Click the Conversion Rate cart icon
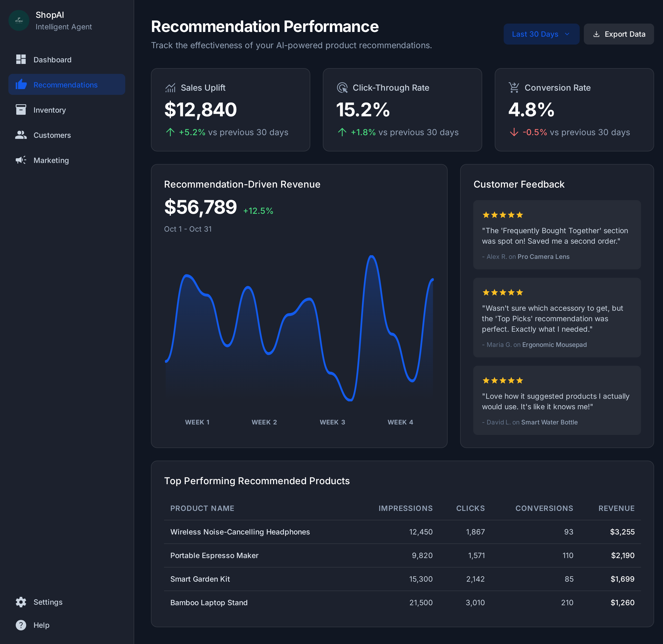Viewport: 663px width, 644px height. pos(514,88)
